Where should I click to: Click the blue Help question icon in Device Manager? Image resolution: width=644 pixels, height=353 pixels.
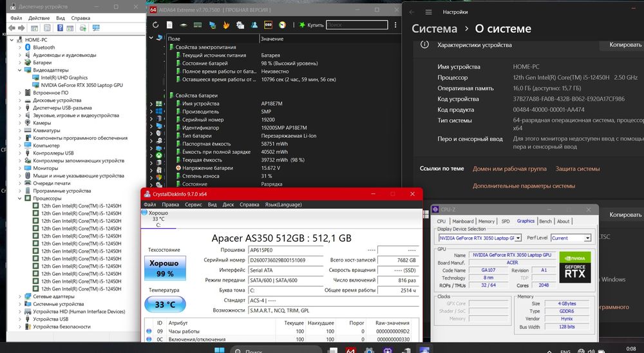pos(60,28)
